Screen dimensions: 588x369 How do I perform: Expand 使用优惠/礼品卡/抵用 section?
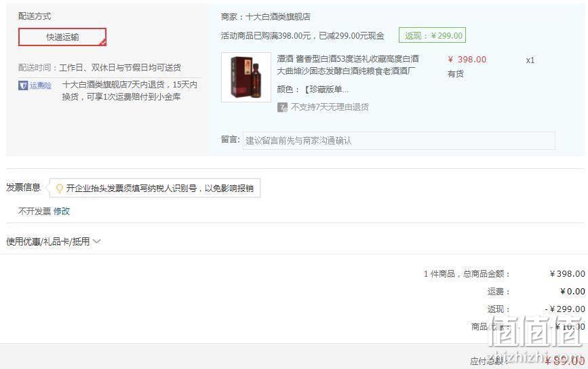point(54,241)
